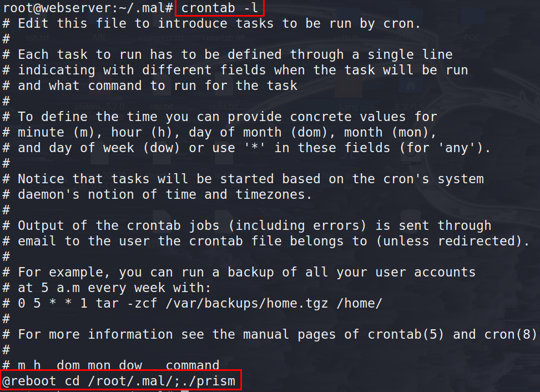Screen dimensions: 540x392
Task: Click the cron(8) text at line end
Action: pyautogui.click(x=511, y=334)
